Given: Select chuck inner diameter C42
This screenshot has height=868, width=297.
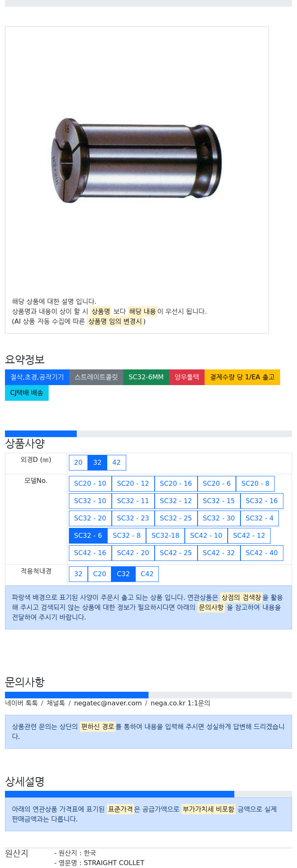Looking at the screenshot, I should coord(147,574).
